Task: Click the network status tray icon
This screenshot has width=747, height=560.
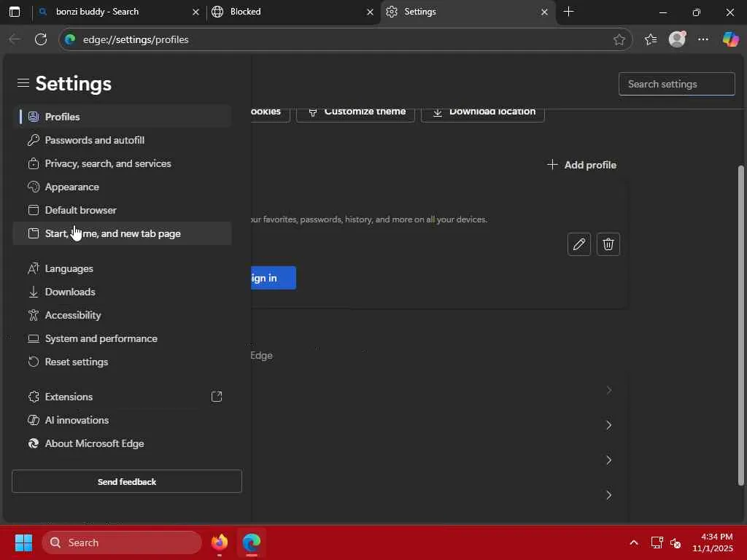Action: click(x=657, y=542)
